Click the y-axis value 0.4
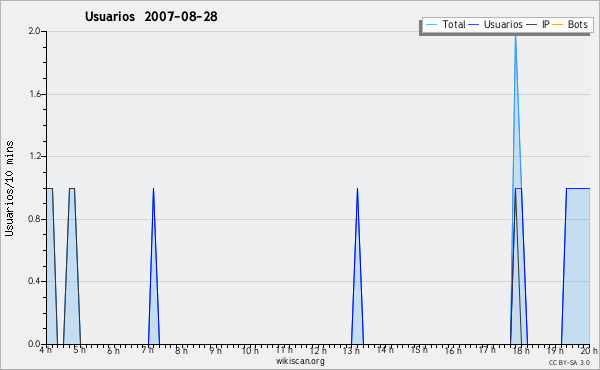600x370 pixels. [34, 281]
